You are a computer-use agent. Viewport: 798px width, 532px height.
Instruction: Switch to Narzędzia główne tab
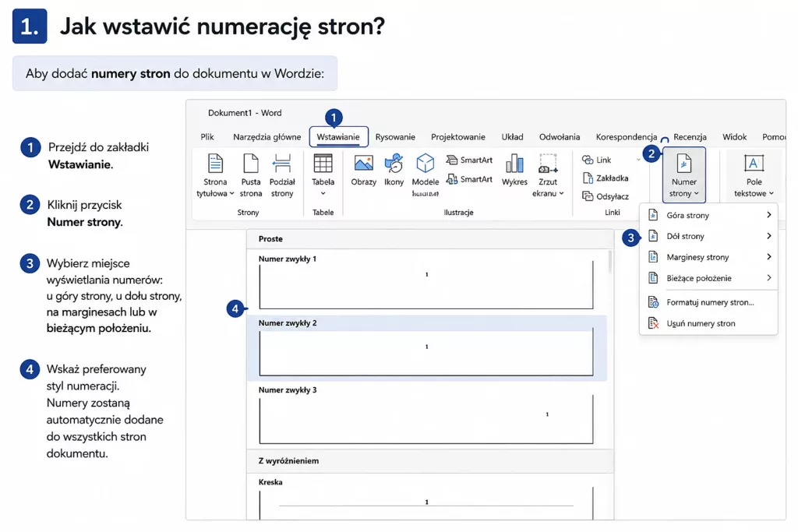(x=267, y=137)
